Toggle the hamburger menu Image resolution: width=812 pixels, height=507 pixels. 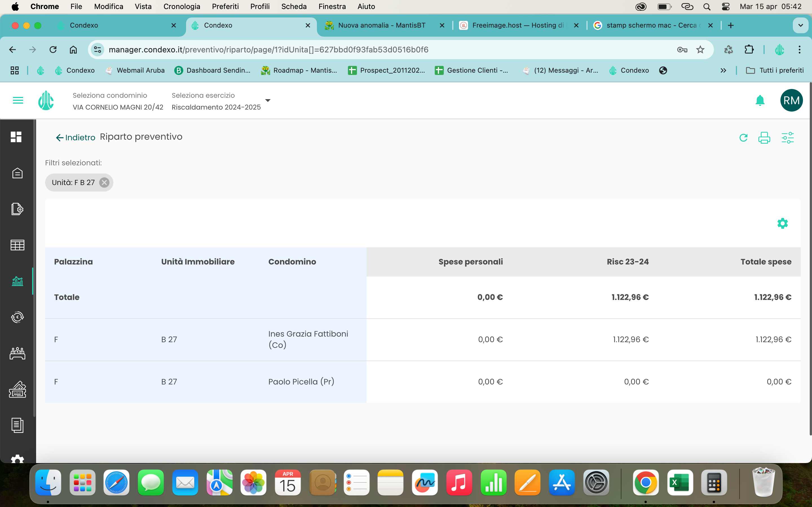click(x=18, y=100)
